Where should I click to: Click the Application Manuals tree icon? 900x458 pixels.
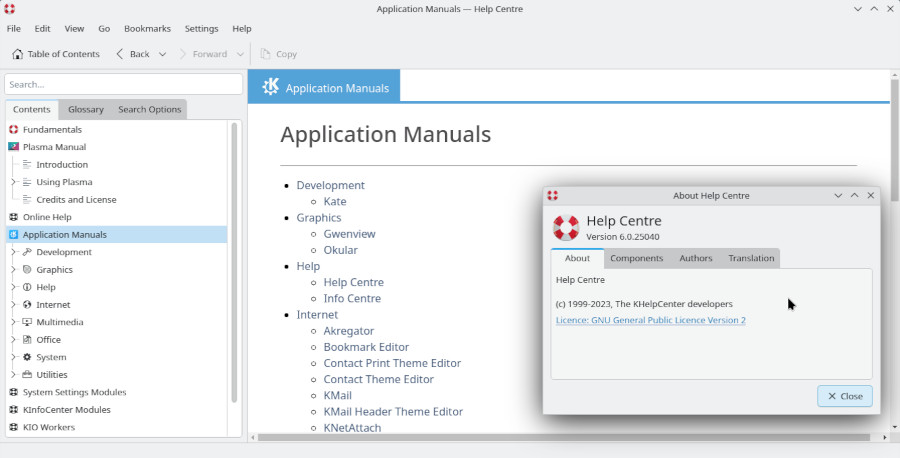click(14, 235)
